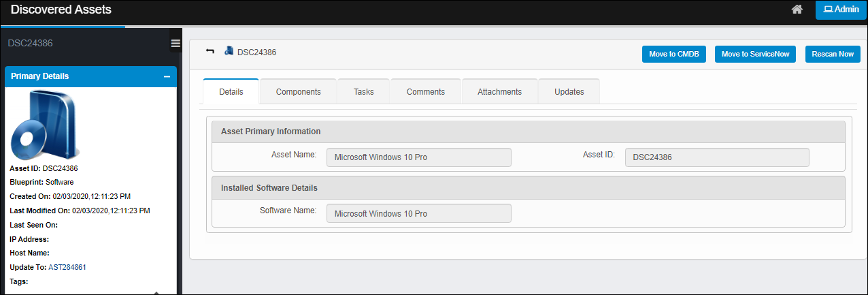This screenshot has width=868, height=295.
Task: Select the Attachments tab
Action: (499, 92)
